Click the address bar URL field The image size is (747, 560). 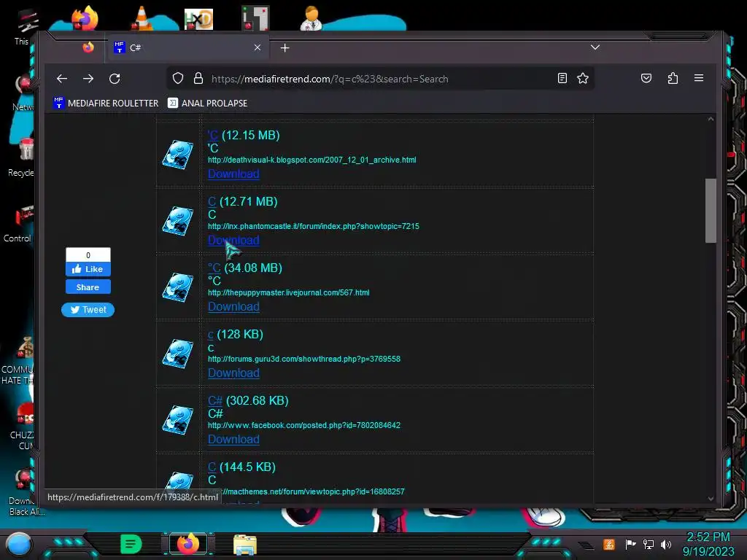(381, 79)
